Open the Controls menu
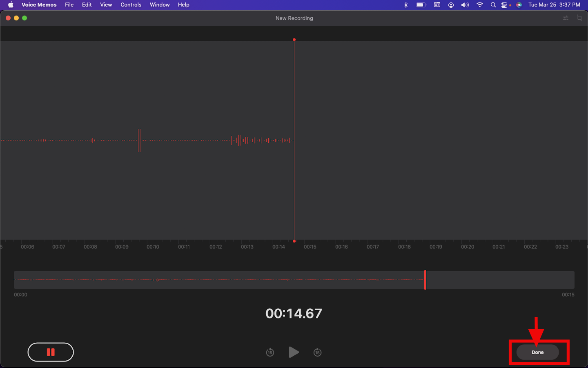This screenshot has height=368, width=588. click(131, 5)
